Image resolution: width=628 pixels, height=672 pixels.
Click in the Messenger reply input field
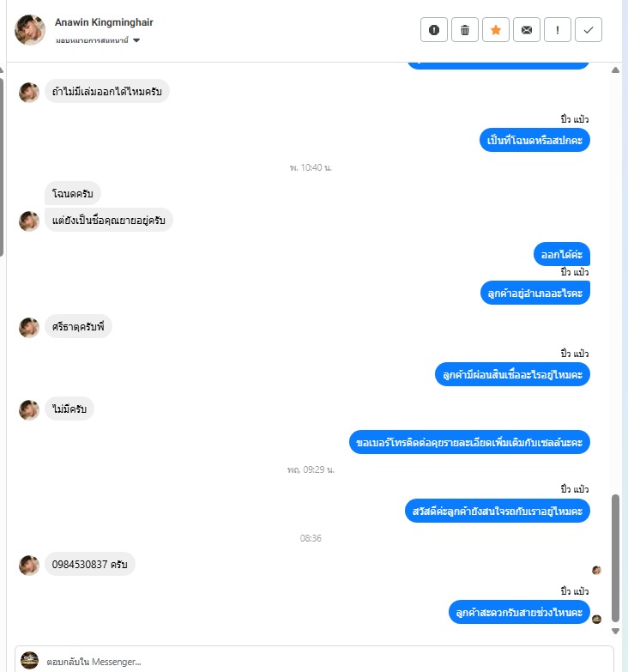click(x=314, y=661)
